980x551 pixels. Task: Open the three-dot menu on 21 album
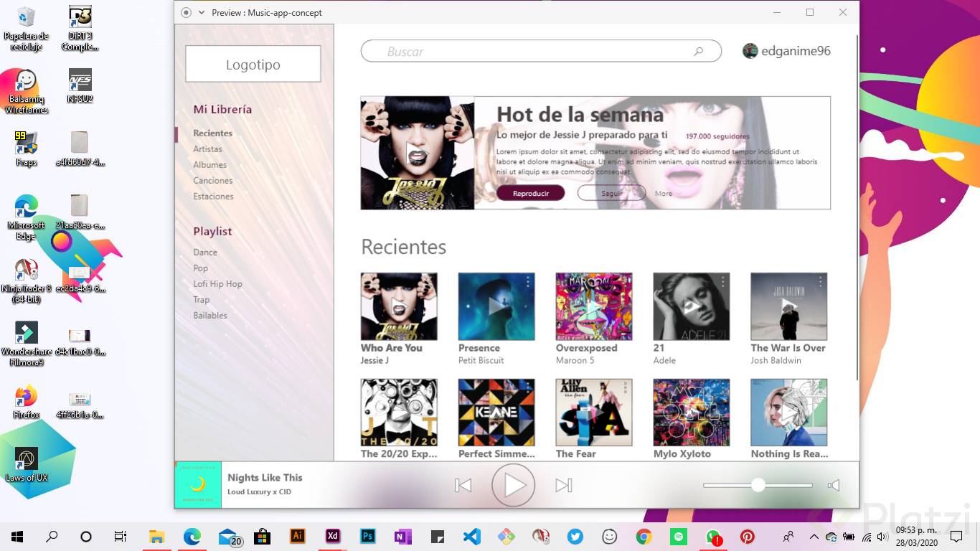pos(722,282)
